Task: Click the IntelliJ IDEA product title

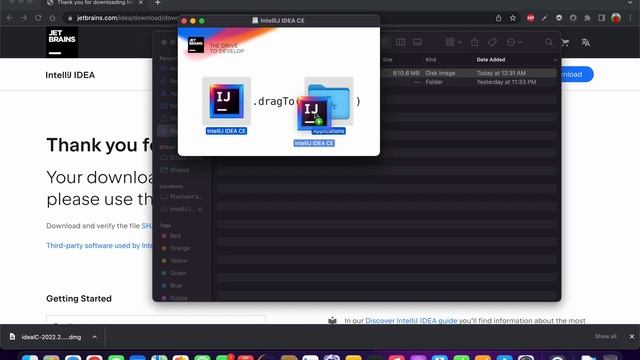Action: point(70,75)
